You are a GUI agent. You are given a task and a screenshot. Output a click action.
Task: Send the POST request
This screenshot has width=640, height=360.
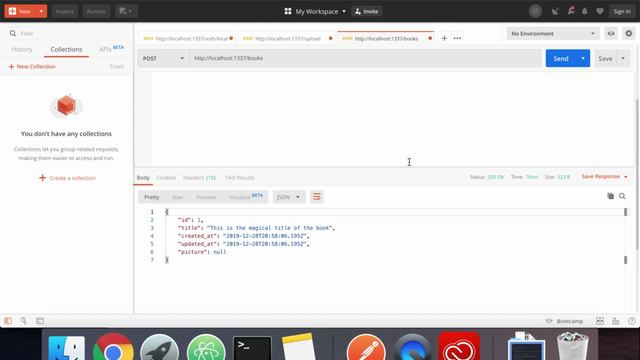561,58
